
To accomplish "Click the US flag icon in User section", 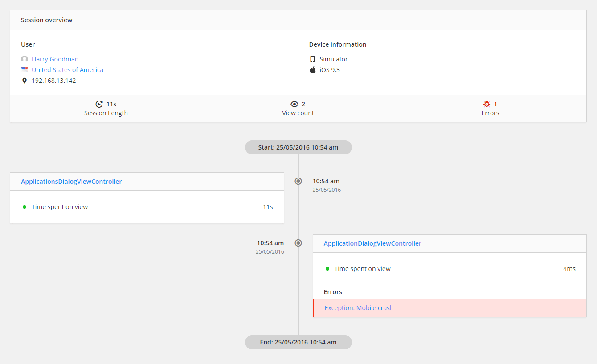I will [x=25, y=69].
